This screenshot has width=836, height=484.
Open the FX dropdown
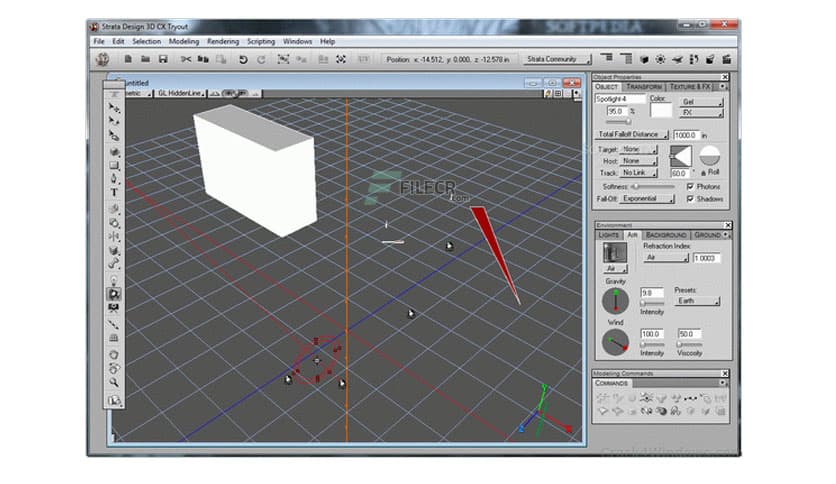coord(701,112)
